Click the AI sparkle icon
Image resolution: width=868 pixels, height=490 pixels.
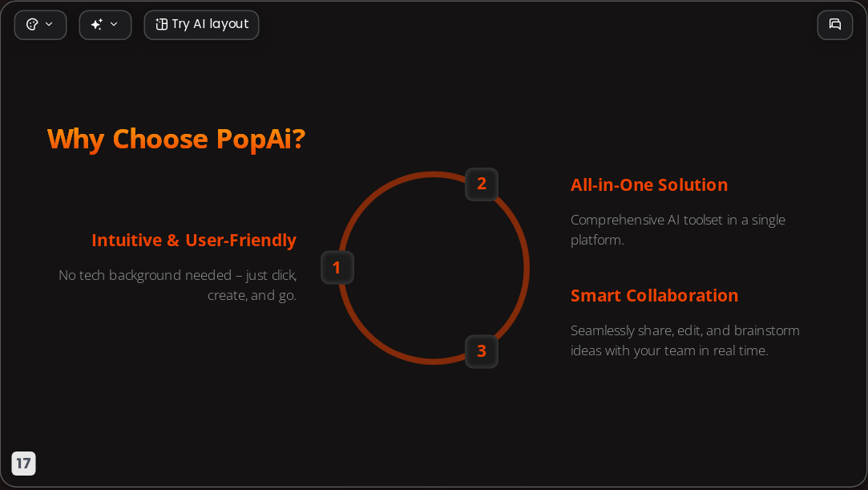click(97, 24)
